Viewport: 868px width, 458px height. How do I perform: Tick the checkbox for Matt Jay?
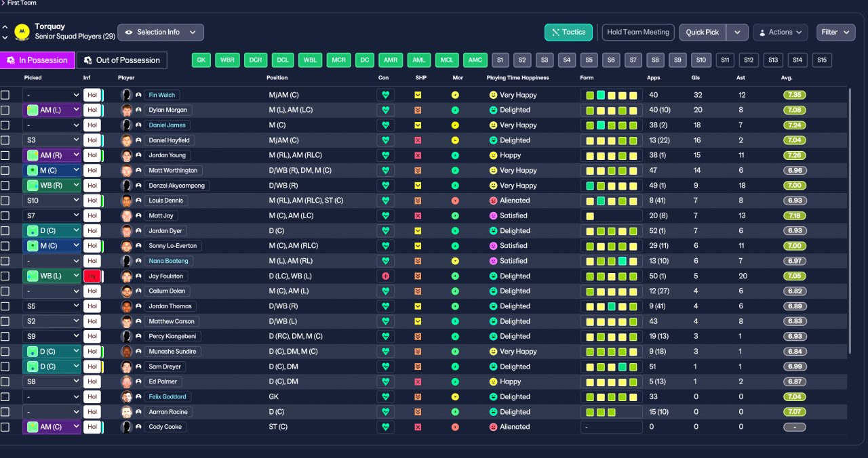click(5, 215)
